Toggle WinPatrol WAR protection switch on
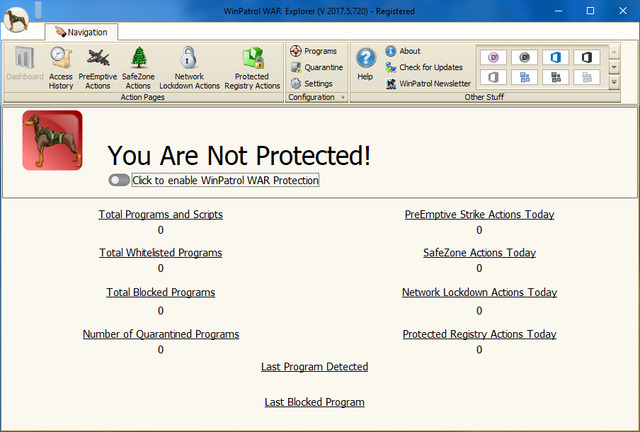640x432 pixels. click(x=119, y=180)
